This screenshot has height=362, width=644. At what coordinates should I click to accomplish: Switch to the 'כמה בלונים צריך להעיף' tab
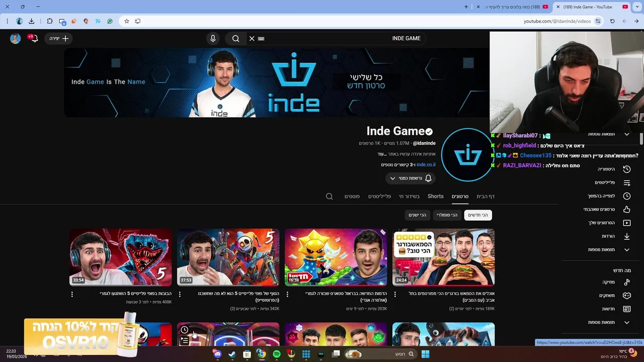tap(513, 7)
